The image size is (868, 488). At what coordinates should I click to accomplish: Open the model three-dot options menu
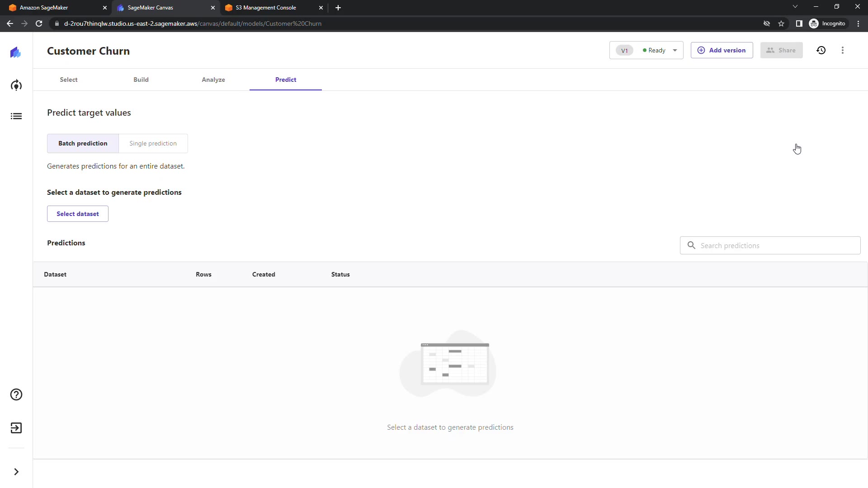(x=843, y=50)
